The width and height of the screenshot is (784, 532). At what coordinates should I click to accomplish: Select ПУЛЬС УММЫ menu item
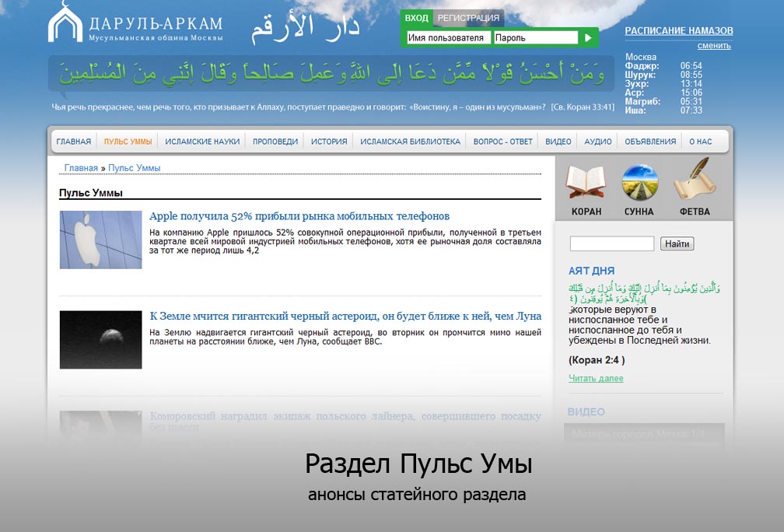(128, 142)
